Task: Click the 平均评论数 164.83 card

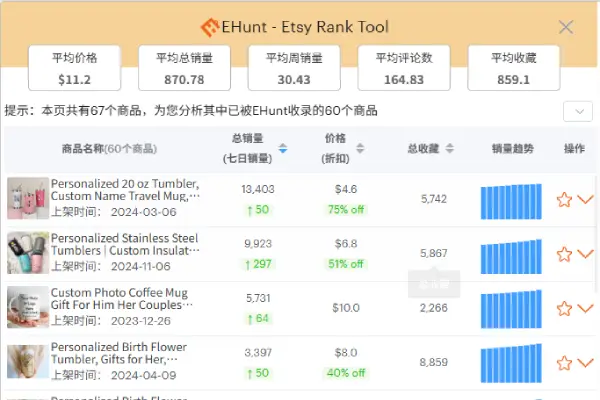Action: coord(404,68)
